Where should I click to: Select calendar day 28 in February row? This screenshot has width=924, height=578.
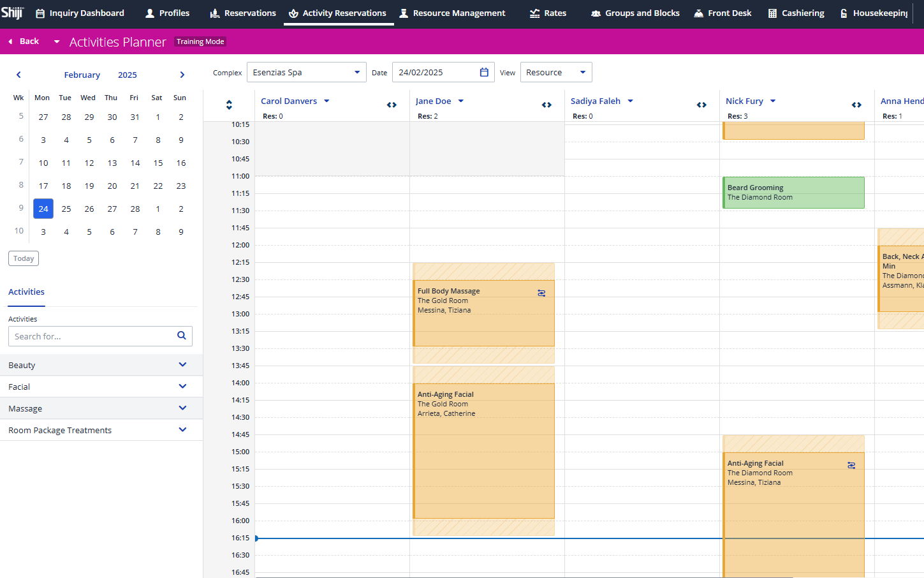135,209
